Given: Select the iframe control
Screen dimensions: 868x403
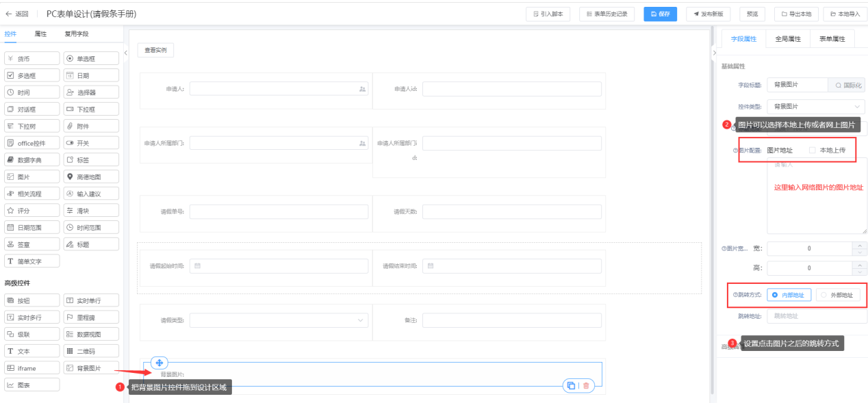Looking at the screenshot, I should click(31, 368).
